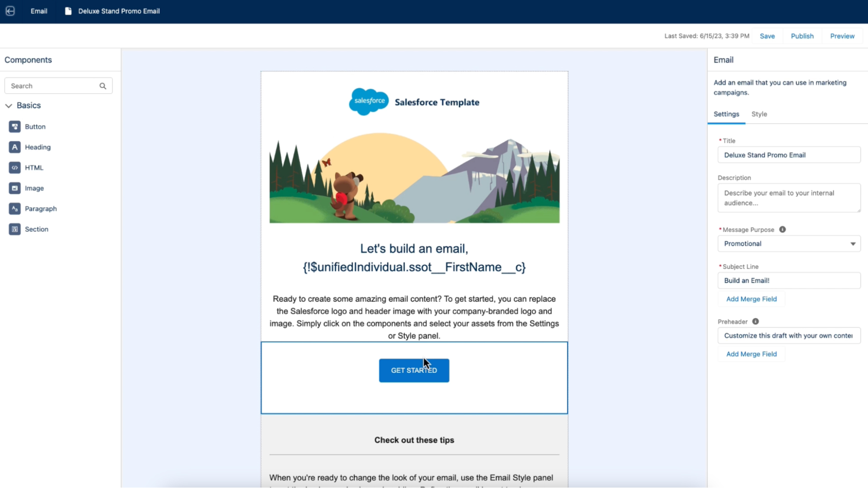The image size is (868, 488).
Task: Click the Button component icon
Action: pos(15,126)
